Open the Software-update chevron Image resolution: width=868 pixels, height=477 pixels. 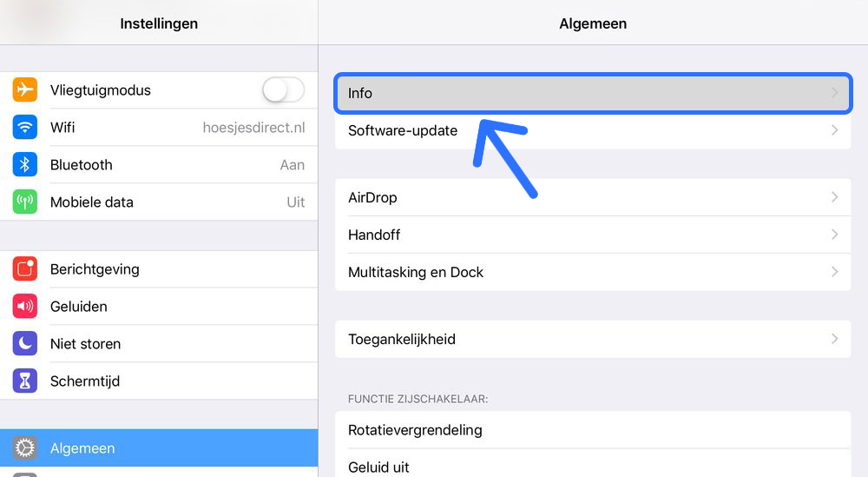click(x=834, y=130)
